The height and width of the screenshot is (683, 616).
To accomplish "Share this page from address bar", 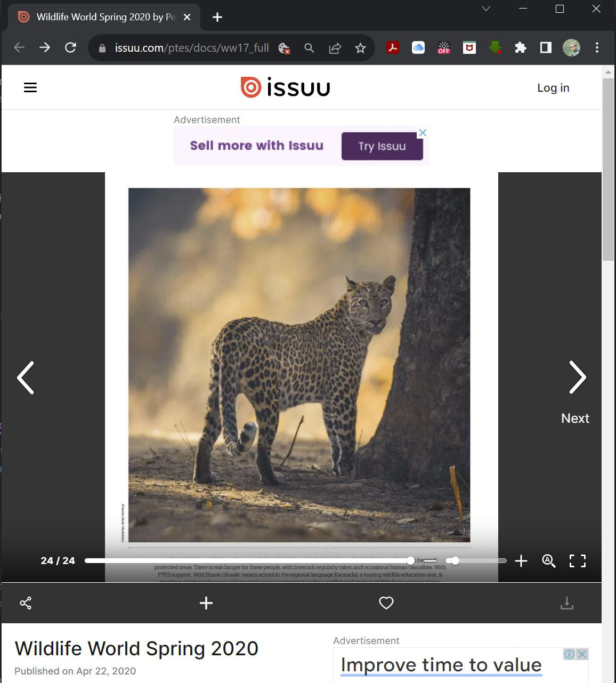I will (x=335, y=48).
